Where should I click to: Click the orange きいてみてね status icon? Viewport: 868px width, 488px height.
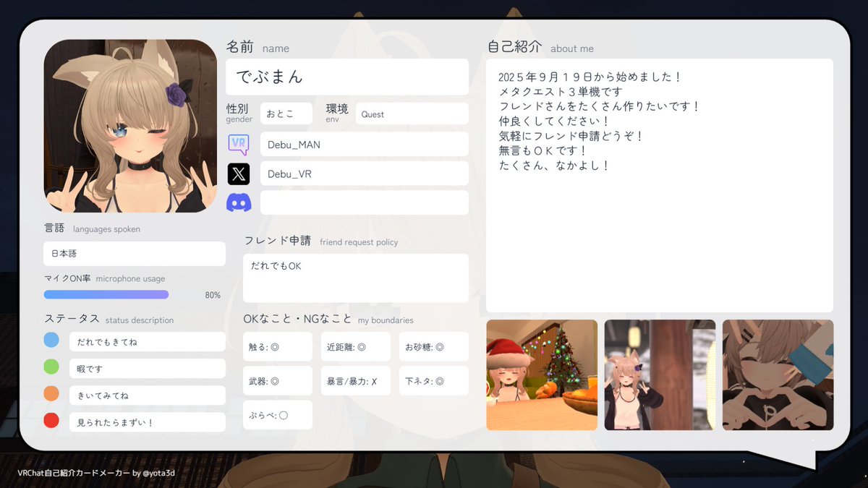(x=51, y=393)
